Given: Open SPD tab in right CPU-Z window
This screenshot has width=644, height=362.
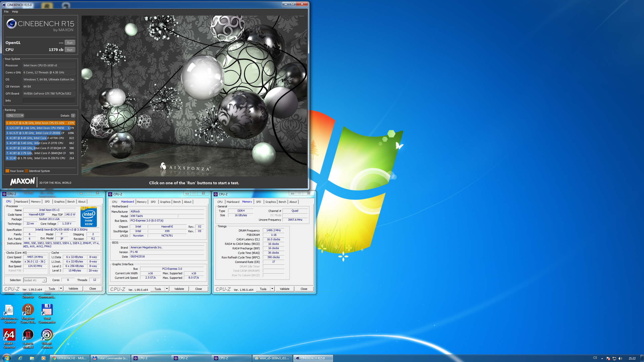Looking at the screenshot, I should pos(259,202).
